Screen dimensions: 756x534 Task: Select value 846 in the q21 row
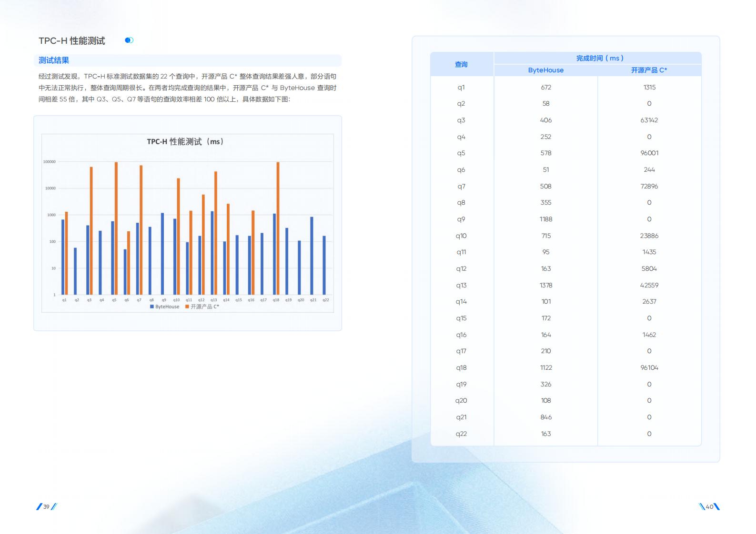[546, 417]
